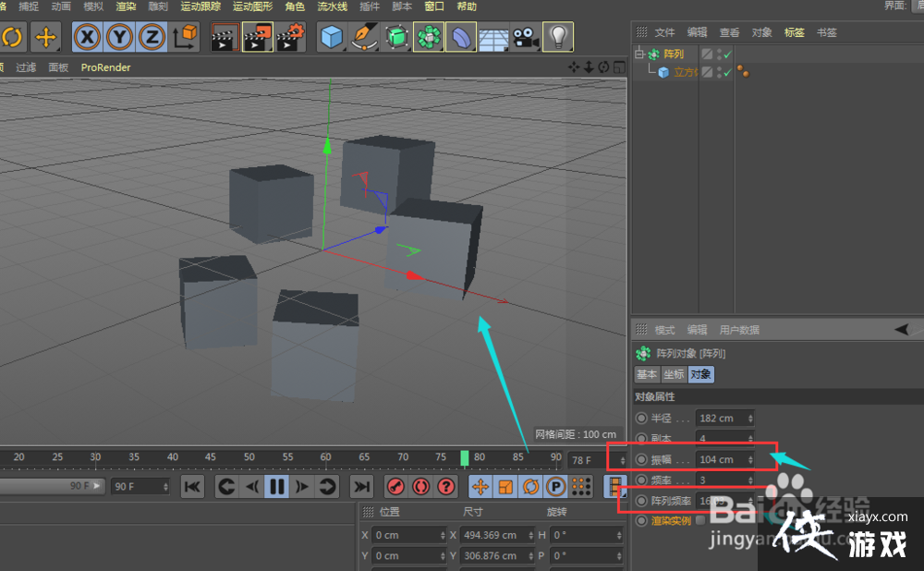Select the spline Pen tool icon
The image size is (924, 571).
[365, 37]
